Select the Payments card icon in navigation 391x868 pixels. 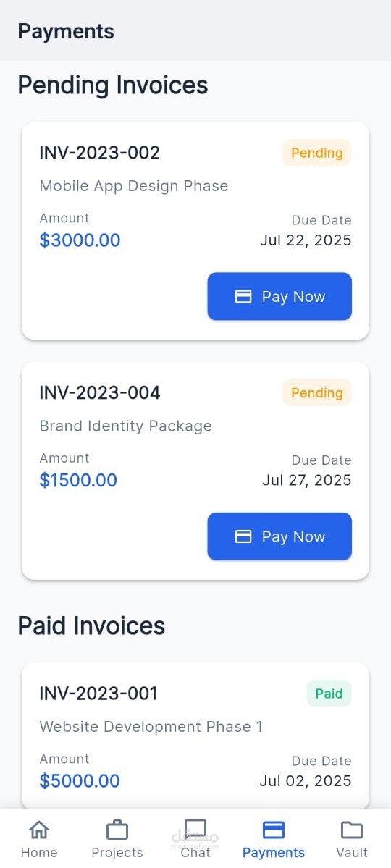(x=273, y=830)
